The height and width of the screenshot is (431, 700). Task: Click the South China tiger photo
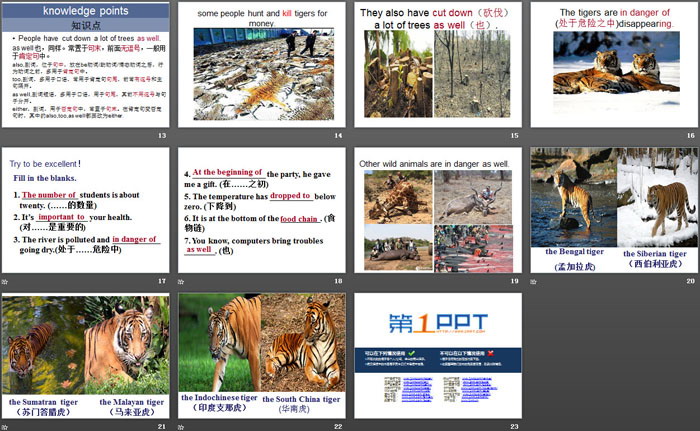304,345
